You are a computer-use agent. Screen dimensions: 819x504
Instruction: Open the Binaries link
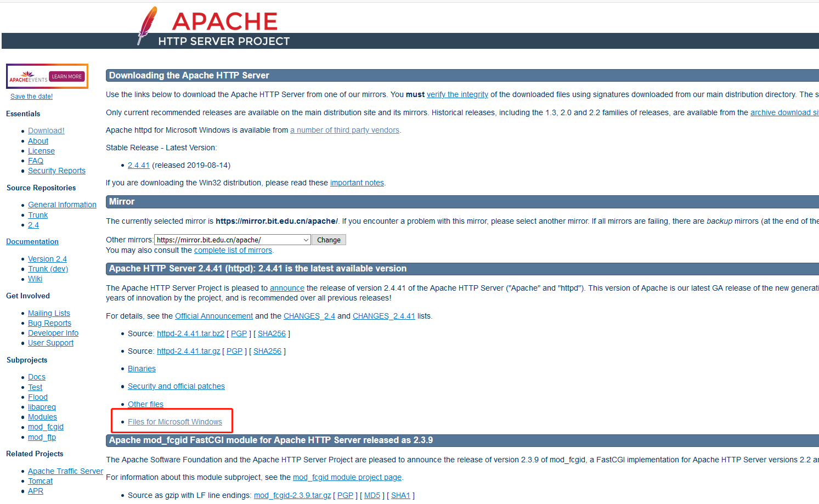pyautogui.click(x=142, y=369)
